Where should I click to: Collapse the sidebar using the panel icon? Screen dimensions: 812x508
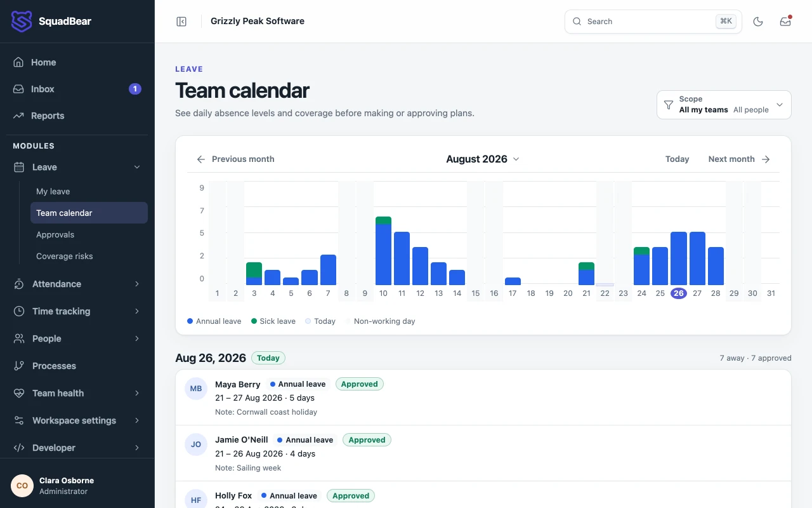point(181,22)
